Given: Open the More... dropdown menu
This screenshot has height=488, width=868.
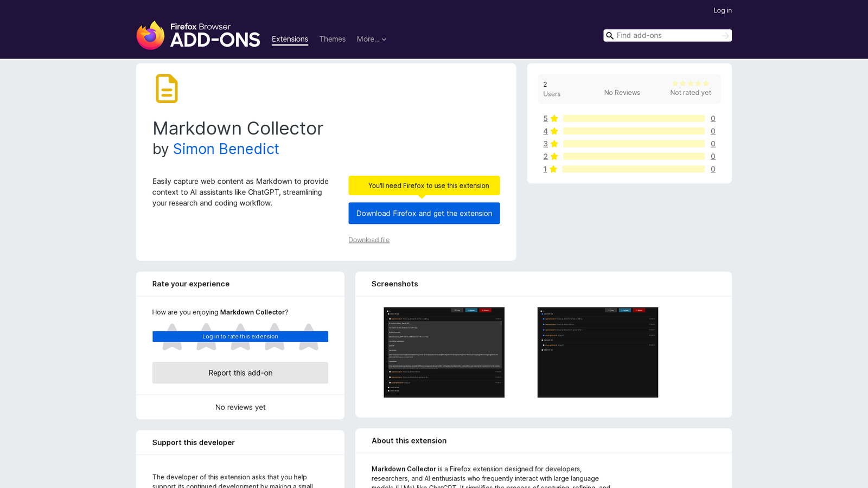Looking at the screenshot, I should pos(372,39).
